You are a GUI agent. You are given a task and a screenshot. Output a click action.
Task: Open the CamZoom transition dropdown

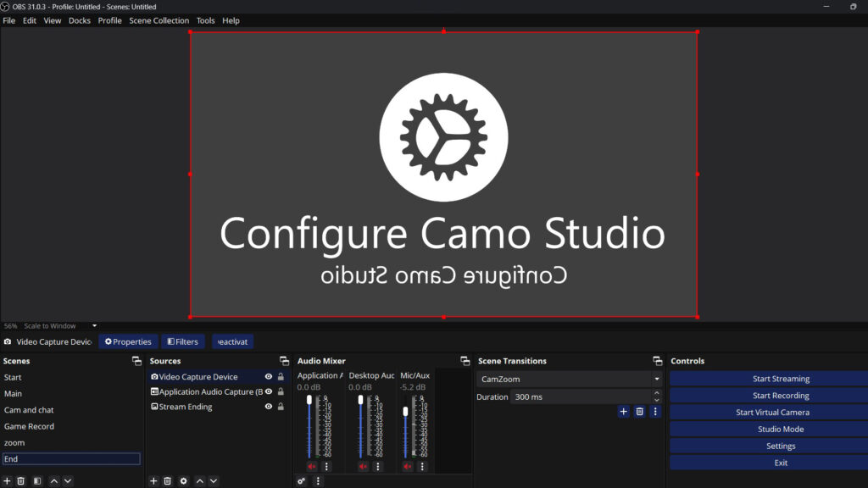pyautogui.click(x=570, y=379)
